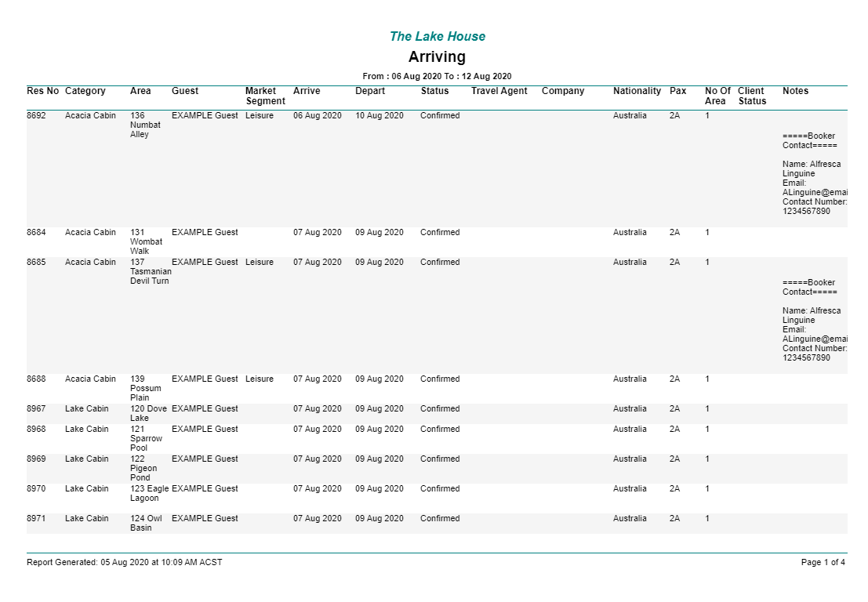Click area '136 Numbat Alley'

[x=145, y=125]
